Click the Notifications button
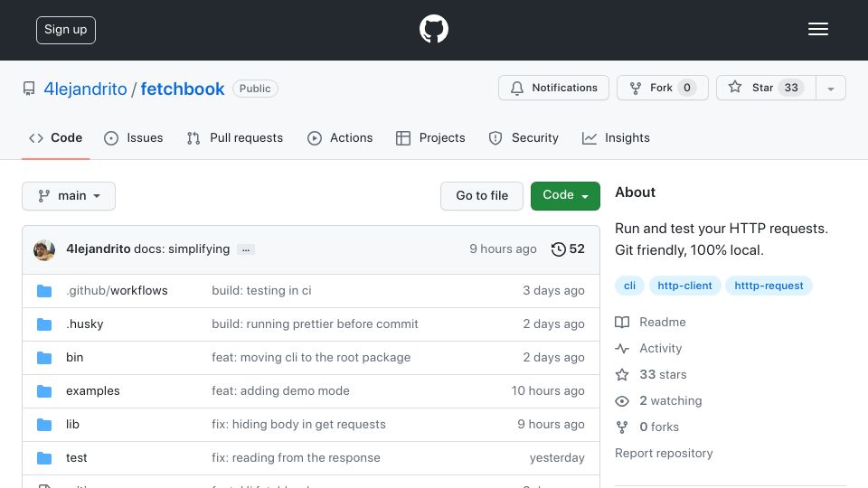868x488 pixels. 553,88
